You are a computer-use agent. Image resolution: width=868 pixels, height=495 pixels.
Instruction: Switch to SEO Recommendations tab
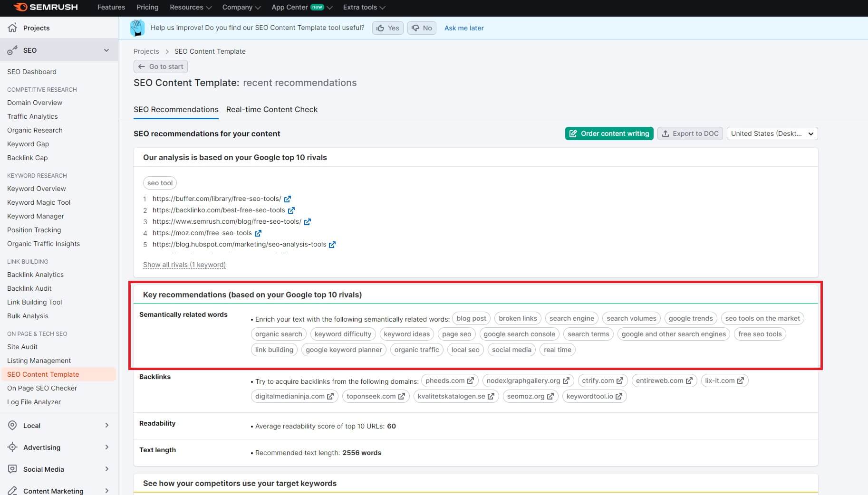tap(176, 109)
